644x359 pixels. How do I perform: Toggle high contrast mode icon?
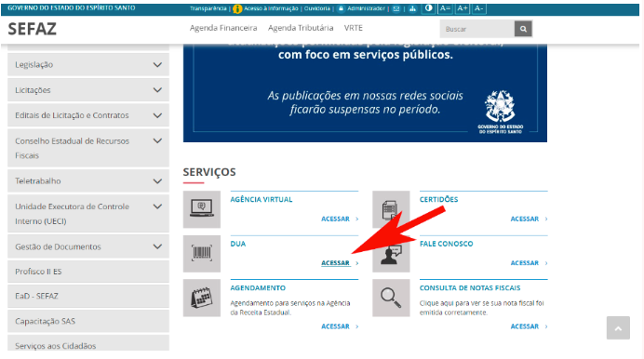pyautogui.click(x=428, y=8)
